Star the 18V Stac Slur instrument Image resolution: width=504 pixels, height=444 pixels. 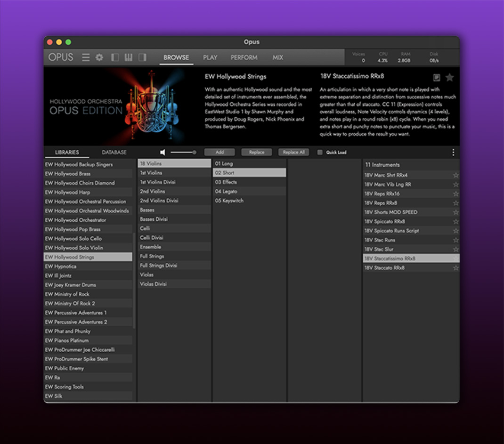tap(455, 249)
